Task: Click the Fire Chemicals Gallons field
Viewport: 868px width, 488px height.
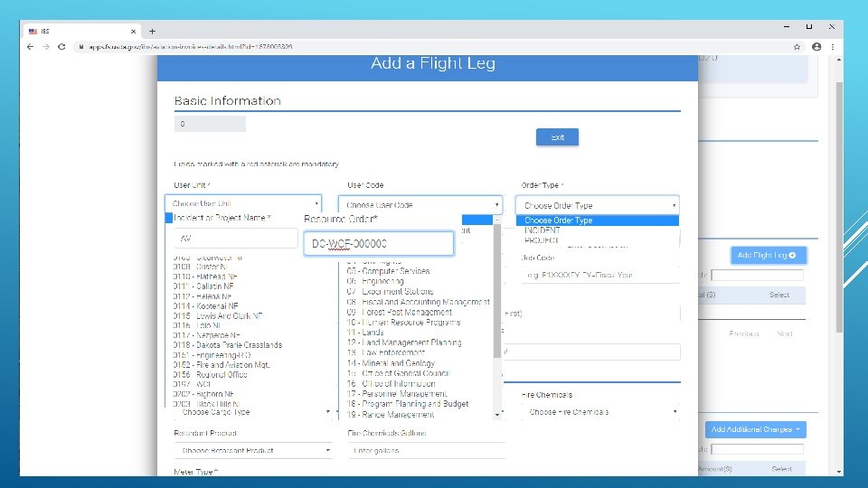Action: tap(427, 450)
